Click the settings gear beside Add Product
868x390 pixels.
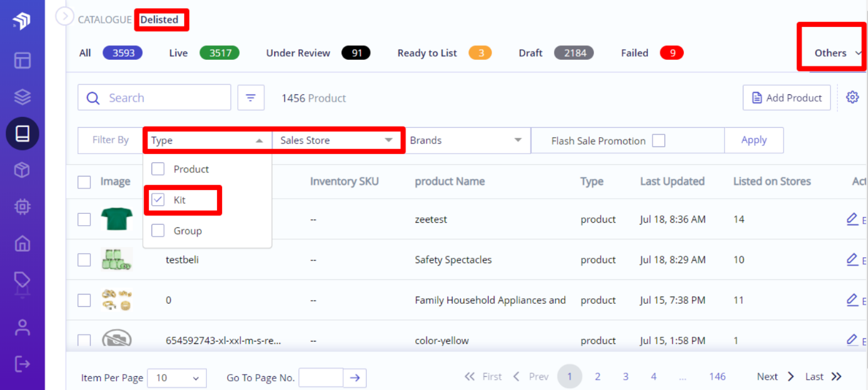click(x=852, y=97)
